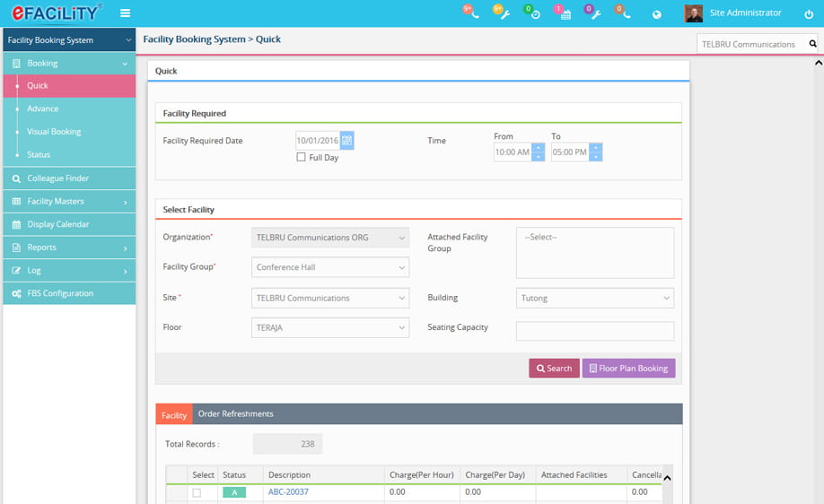Viewport: 824px width, 504px height.
Task: Expand the Floor dropdown showing TERAJA
Action: point(330,328)
